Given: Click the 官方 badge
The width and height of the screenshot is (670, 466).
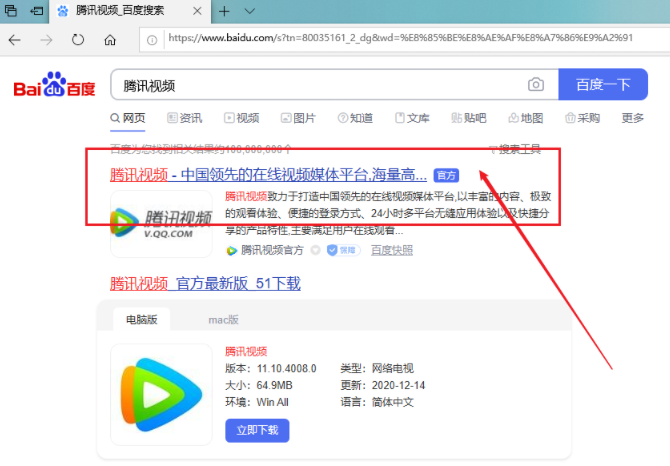Looking at the screenshot, I should click(446, 175).
